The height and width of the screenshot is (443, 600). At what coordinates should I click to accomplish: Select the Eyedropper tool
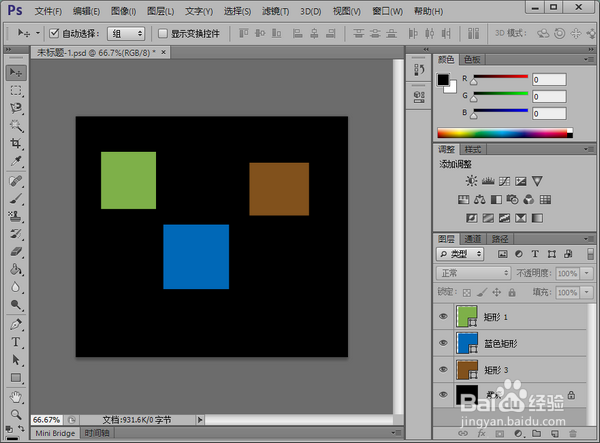pyautogui.click(x=16, y=161)
